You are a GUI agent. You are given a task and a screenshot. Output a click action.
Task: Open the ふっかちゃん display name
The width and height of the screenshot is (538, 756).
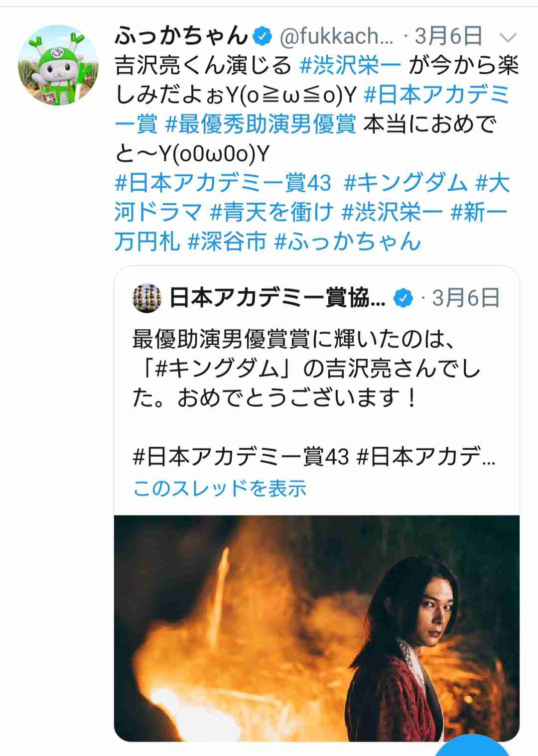pyautogui.click(x=181, y=36)
